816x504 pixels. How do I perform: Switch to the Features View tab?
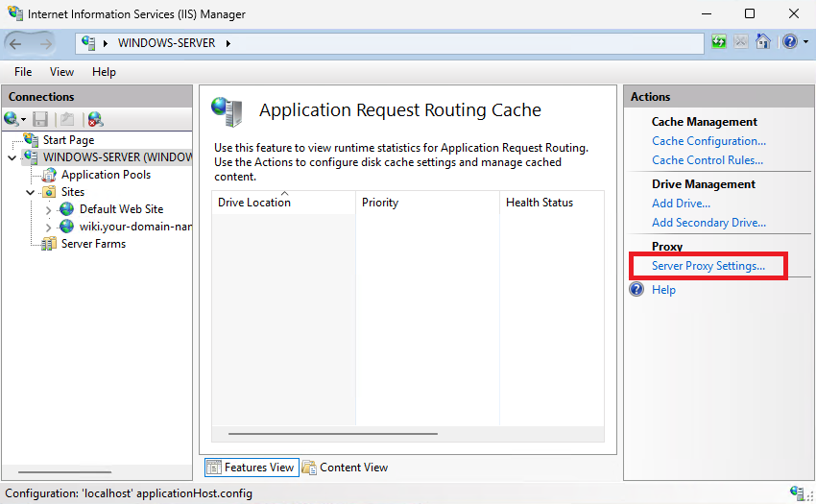252,468
